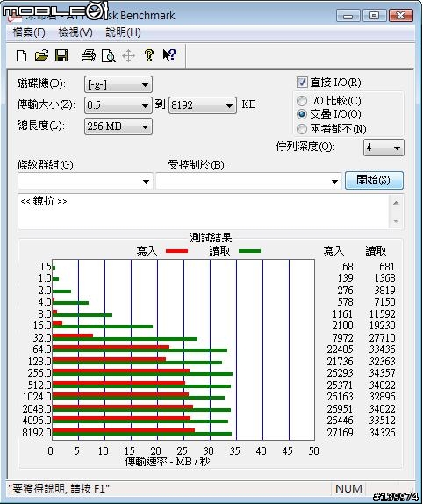Viewport: 423px width, 504px height.
Task: Open Print Preview toolbar icon
Action: 109,55
